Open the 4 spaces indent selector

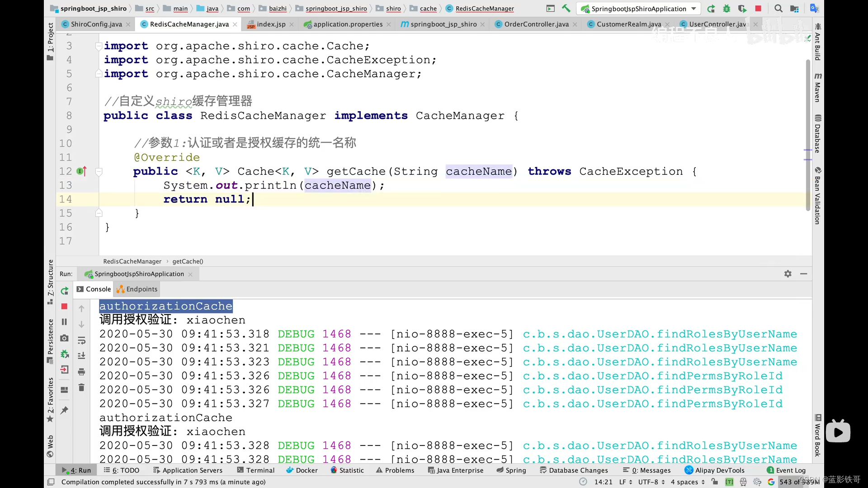pos(688,482)
